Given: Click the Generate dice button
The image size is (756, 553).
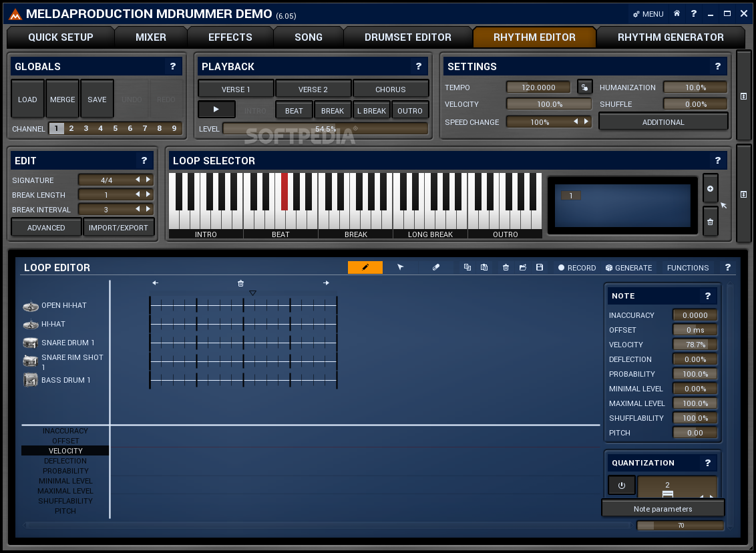Looking at the screenshot, I should click(628, 268).
